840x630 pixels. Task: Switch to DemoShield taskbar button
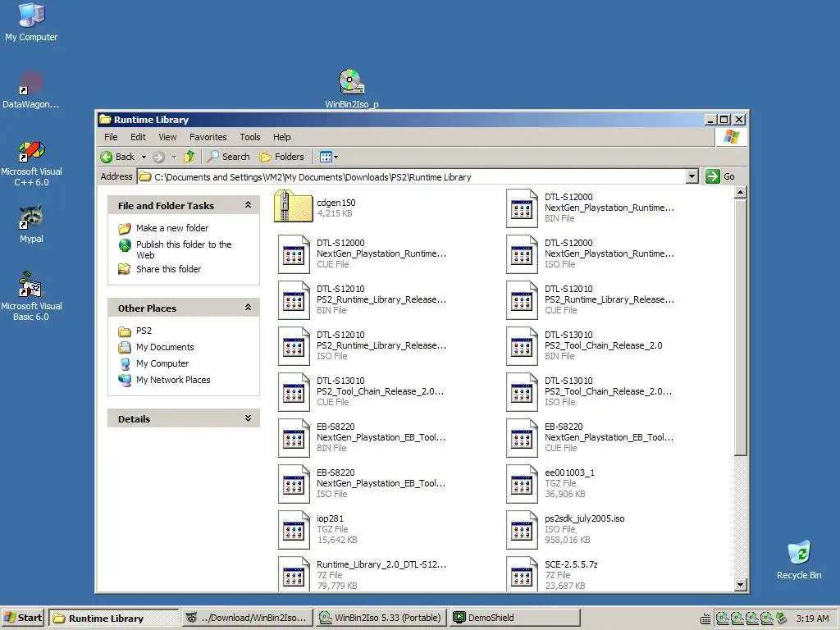click(x=515, y=618)
